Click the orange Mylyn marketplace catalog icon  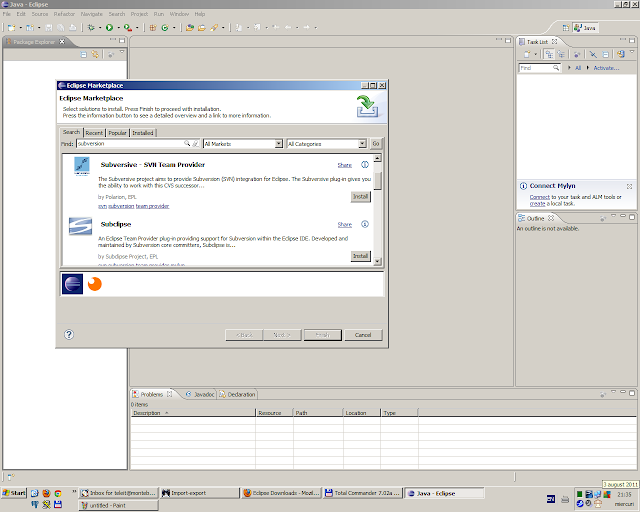(x=95, y=284)
